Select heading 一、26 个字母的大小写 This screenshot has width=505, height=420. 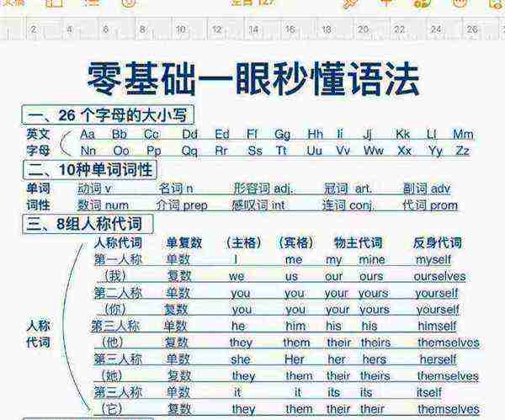click(108, 114)
